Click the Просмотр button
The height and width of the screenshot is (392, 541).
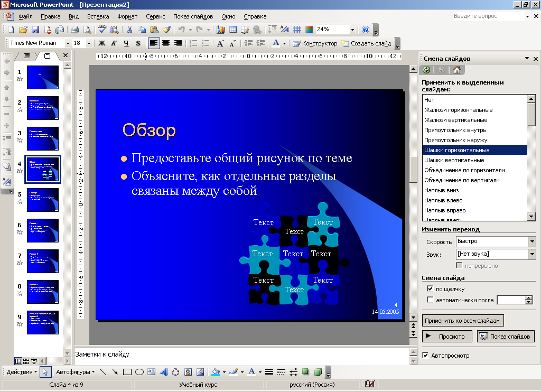pyautogui.click(x=447, y=336)
